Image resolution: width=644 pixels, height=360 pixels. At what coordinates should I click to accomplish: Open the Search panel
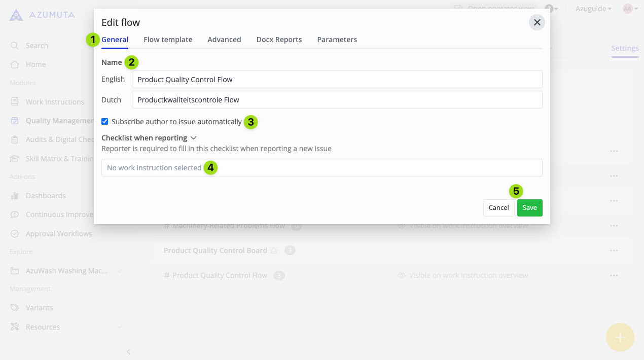(x=37, y=45)
